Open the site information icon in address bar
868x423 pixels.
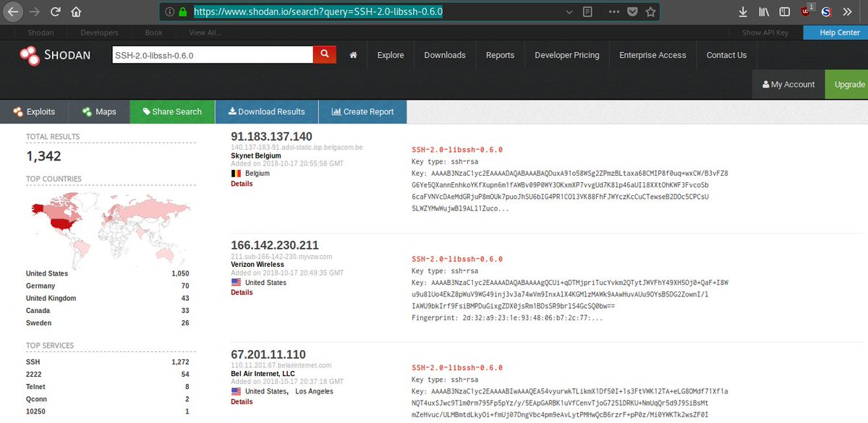point(169,12)
